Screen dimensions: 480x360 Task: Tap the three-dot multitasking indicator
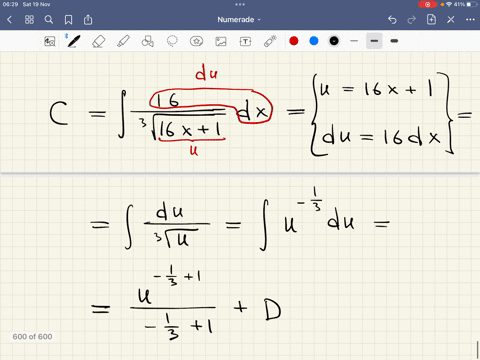[240, 4]
